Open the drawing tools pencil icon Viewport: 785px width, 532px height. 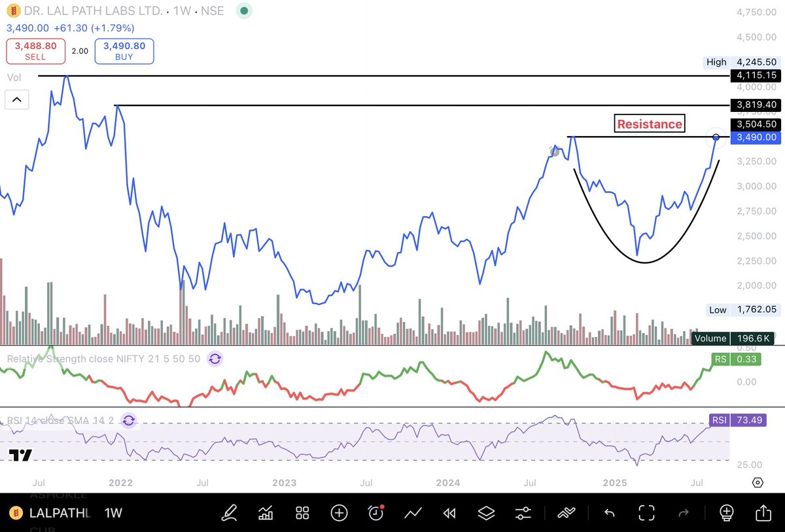tap(229, 513)
